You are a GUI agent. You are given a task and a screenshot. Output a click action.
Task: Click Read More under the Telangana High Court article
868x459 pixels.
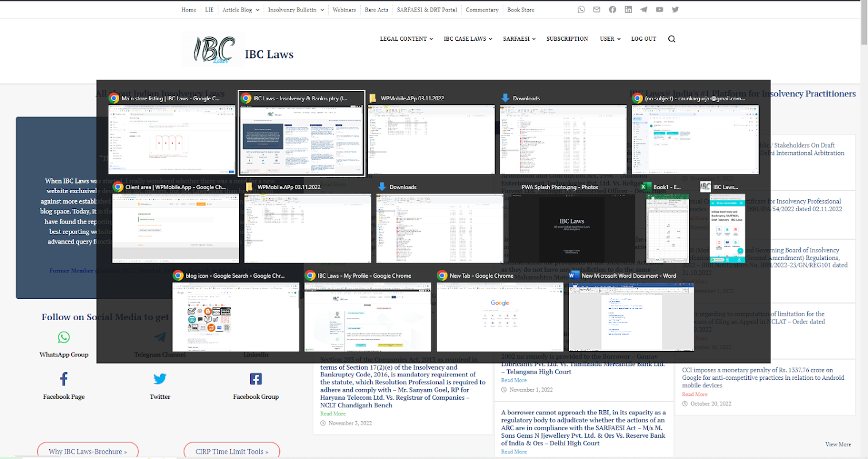pyautogui.click(x=514, y=380)
